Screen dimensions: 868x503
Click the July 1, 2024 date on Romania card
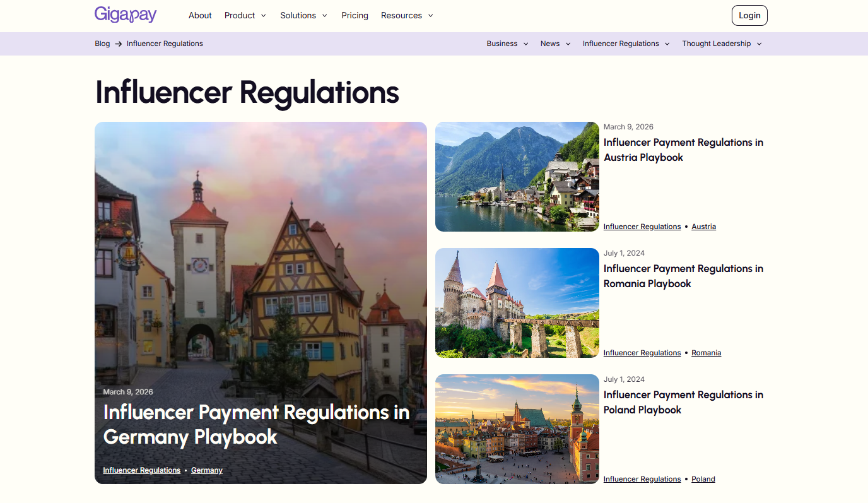point(624,253)
